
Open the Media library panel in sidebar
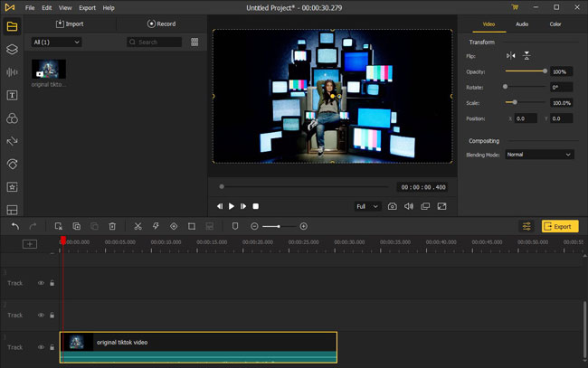point(12,26)
